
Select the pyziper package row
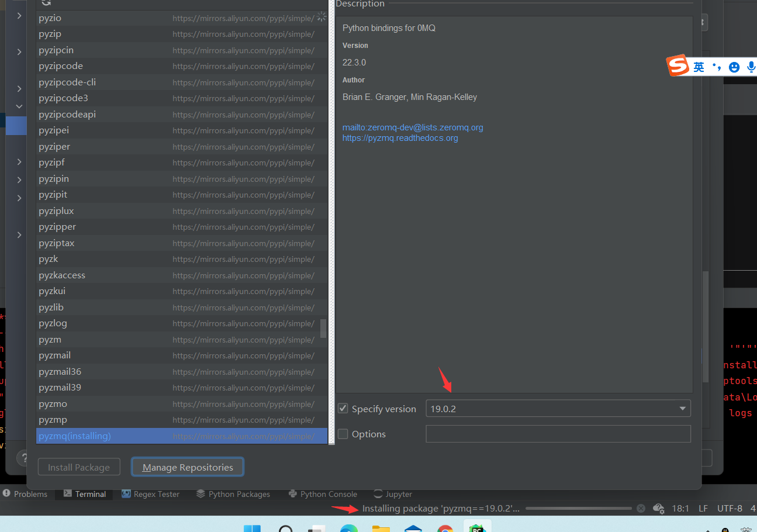click(182, 147)
